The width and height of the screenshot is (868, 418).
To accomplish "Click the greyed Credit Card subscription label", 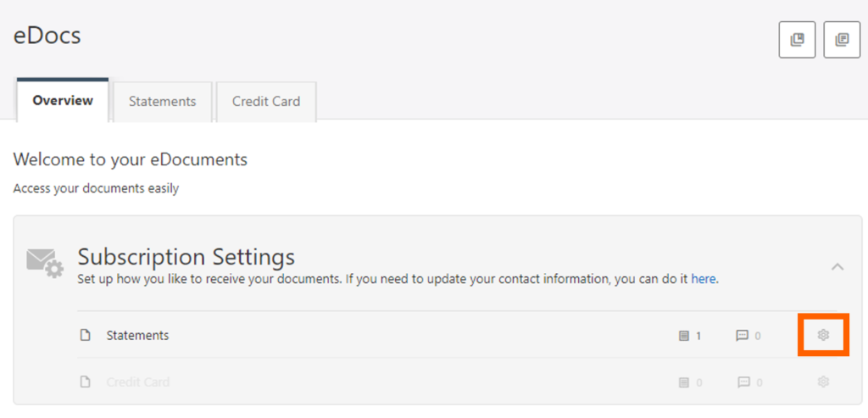I will click(x=138, y=382).
